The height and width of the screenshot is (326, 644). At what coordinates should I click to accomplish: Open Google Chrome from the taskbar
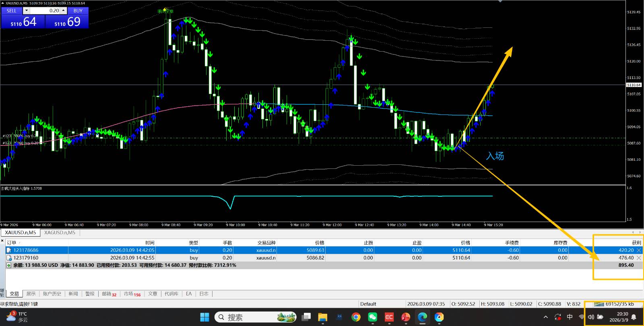tap(356, 317)
